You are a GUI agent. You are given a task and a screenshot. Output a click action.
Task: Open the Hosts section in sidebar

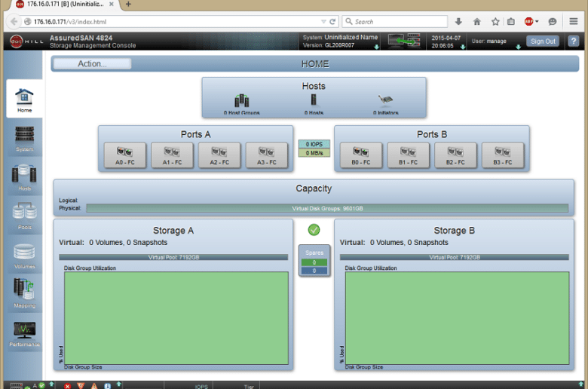(x=24, y=177)
